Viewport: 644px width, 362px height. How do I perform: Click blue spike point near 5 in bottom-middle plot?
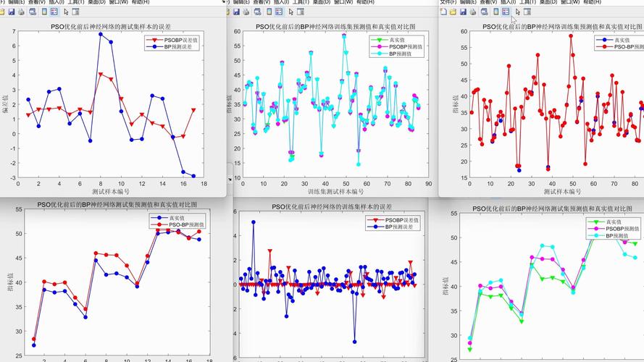[x=254, y=222]
